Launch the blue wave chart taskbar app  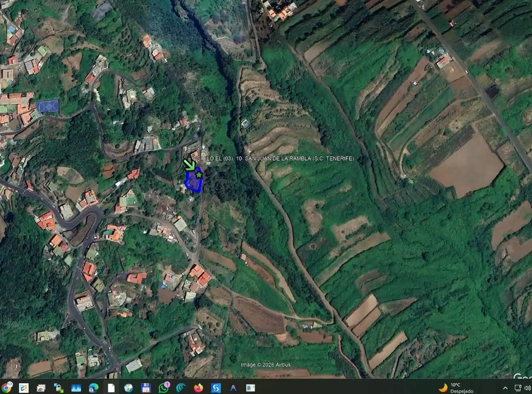point(76,388)
